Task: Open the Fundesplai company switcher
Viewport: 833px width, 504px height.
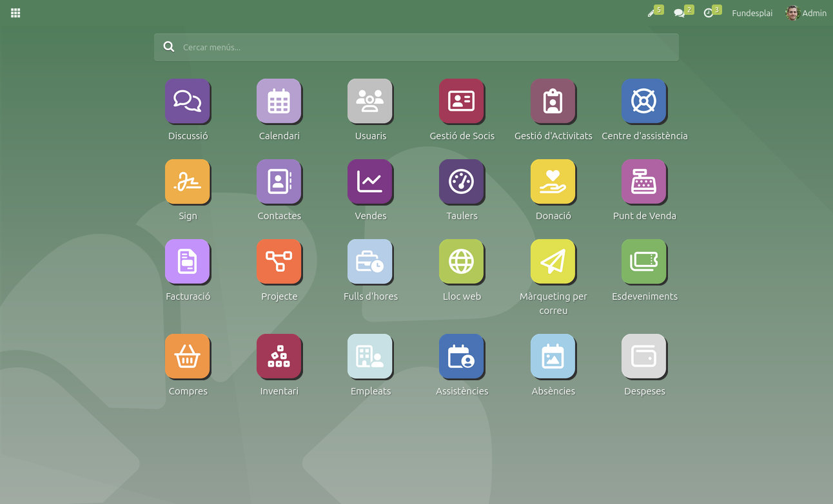Action: [x=752, y=13]
